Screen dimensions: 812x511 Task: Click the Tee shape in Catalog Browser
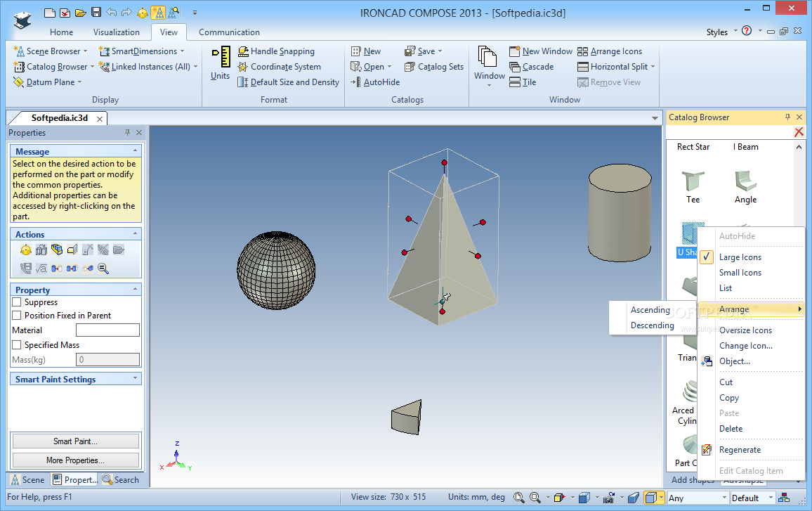(x=693, y=187)
